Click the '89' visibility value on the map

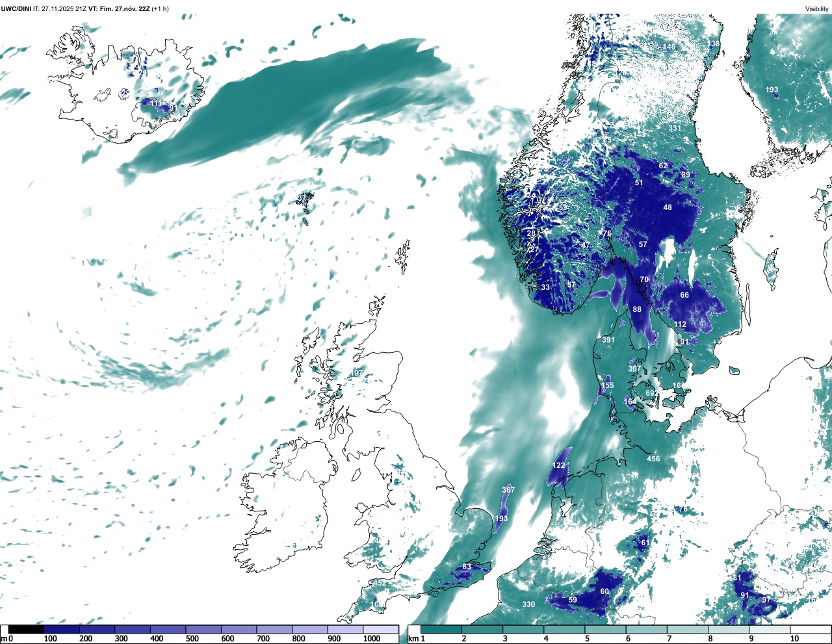pyautogui.click(x=686, y=175)
